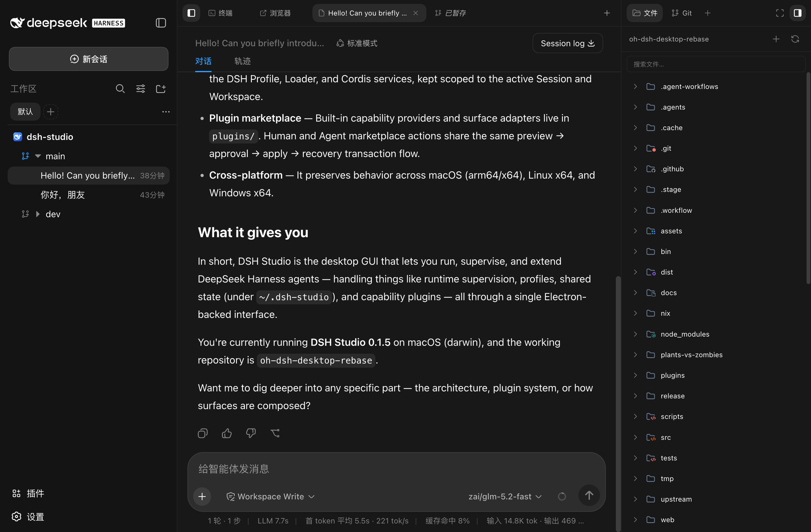Click the dev branch icon
Viewport: 811px width, 532px height.
25,214
